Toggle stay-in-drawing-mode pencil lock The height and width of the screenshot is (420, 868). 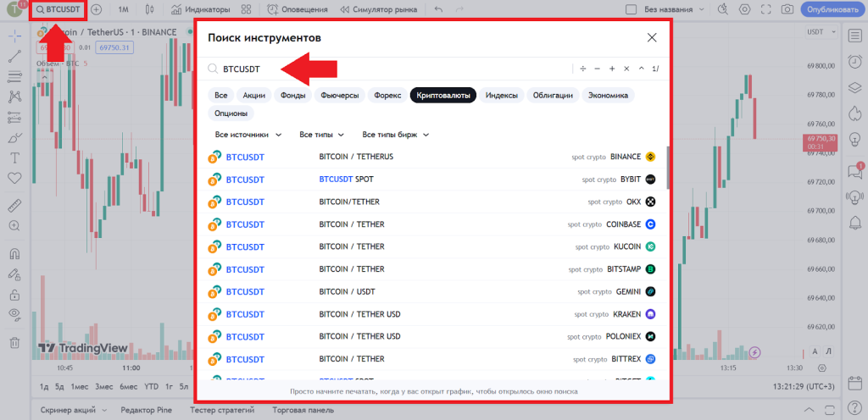(x=15, y=274)
